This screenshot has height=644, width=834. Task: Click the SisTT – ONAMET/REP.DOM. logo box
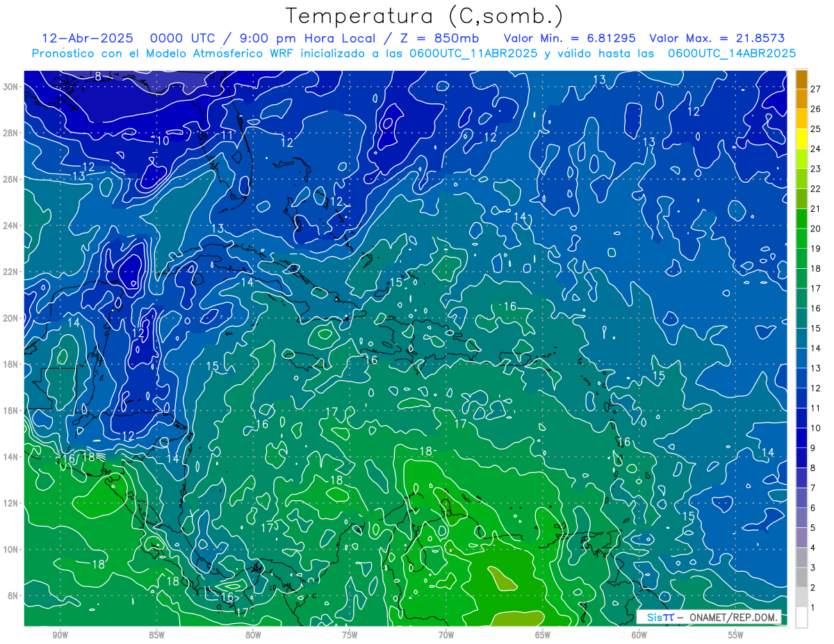(709, 618)
